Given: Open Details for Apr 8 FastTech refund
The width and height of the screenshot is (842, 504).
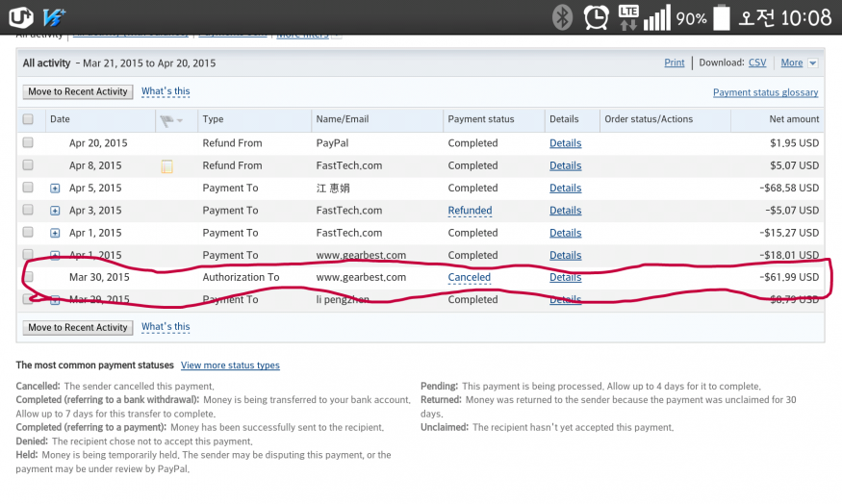Looking at the screenshot, I should pyautogui.click(x=566, y=165).
